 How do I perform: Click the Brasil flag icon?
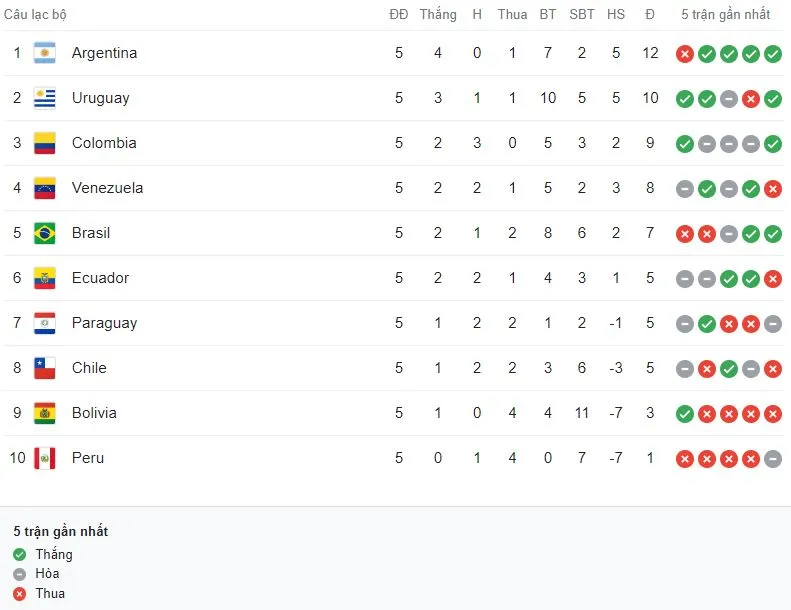coord(44,233)
